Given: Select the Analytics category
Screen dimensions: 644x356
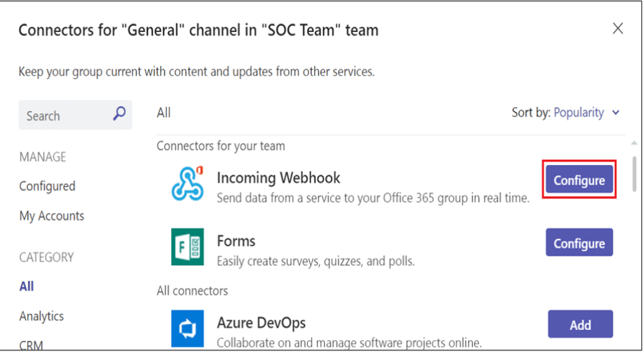Looking at the screenshot, I should [x=42, y=316].
